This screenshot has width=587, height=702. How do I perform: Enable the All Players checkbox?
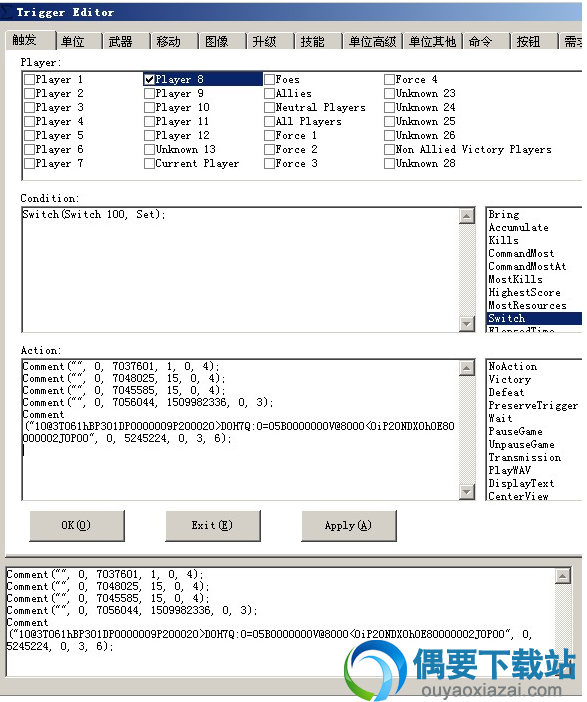coord(270,122)
